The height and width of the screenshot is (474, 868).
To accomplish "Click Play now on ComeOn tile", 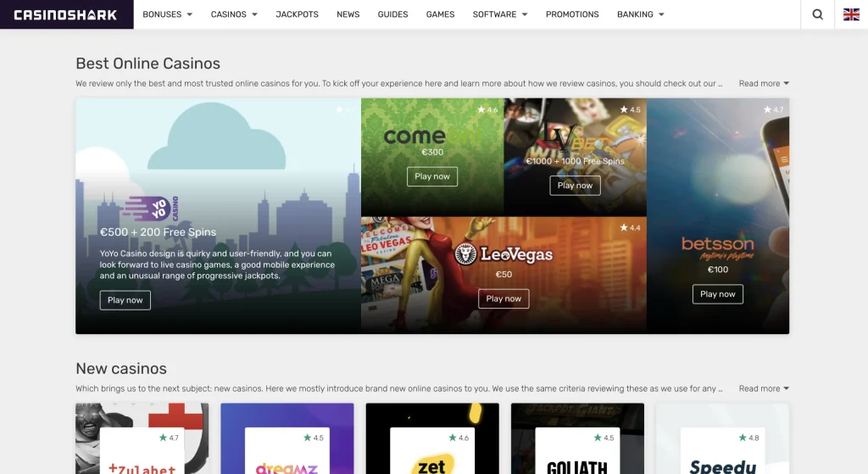I will coord(432,176).
